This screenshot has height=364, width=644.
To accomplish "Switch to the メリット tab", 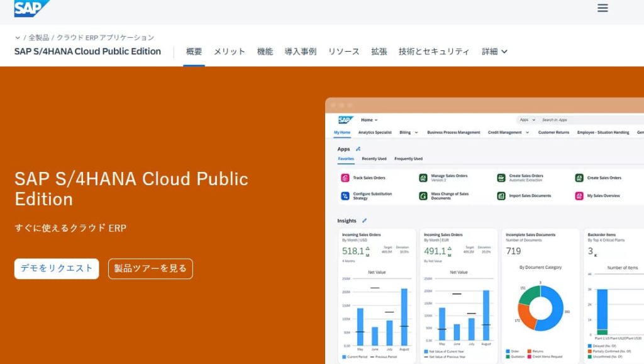I will tap(229, 52).
